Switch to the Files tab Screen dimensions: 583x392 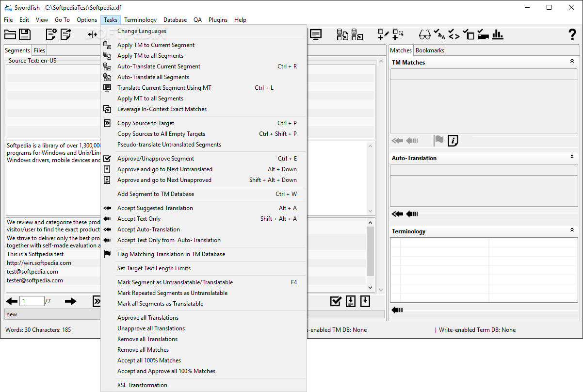coord(40,50)
